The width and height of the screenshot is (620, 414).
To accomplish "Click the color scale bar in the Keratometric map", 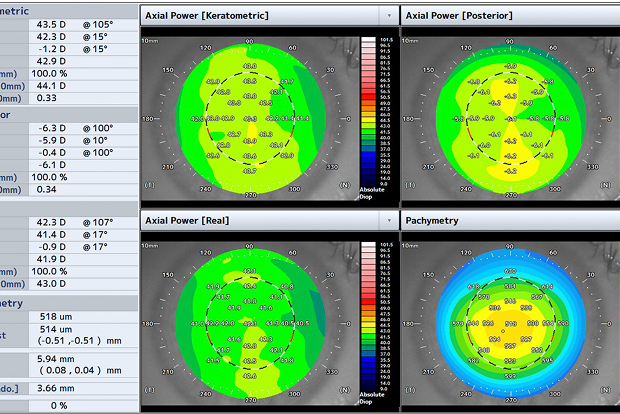I will 367,112.
